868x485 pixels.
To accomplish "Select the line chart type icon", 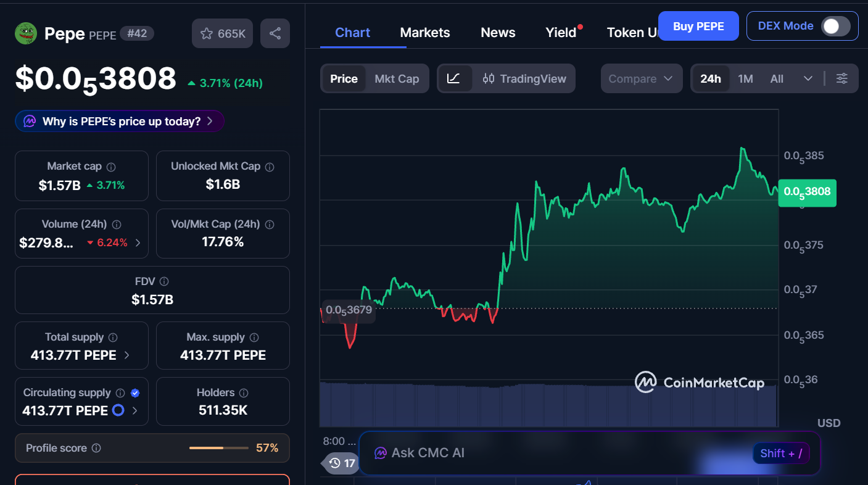I will tap(455, 78).
